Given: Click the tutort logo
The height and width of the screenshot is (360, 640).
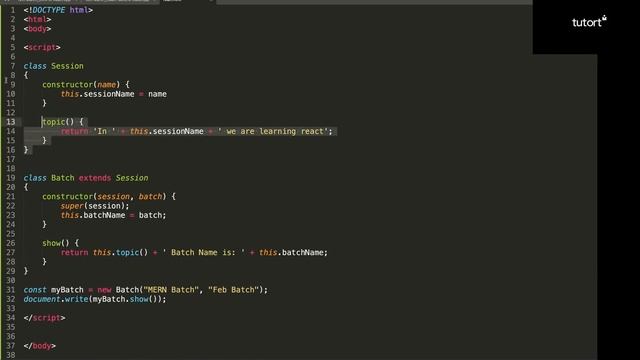Looking at the screenshot, I should tap(589, 22).
